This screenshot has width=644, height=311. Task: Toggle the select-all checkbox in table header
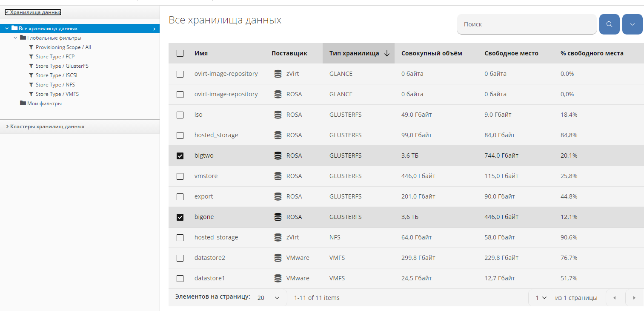click(180, 53)
